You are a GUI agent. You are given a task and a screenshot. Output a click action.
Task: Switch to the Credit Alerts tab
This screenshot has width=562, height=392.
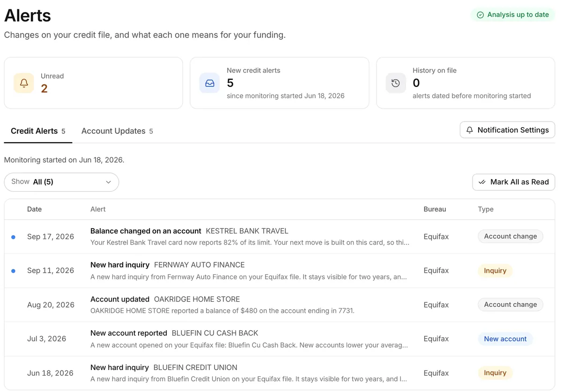[38, 131]
